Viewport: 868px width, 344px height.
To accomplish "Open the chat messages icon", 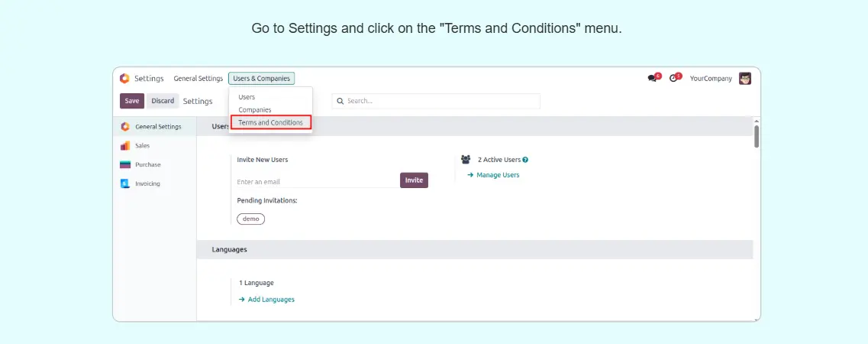I will [x=652, y=78].
